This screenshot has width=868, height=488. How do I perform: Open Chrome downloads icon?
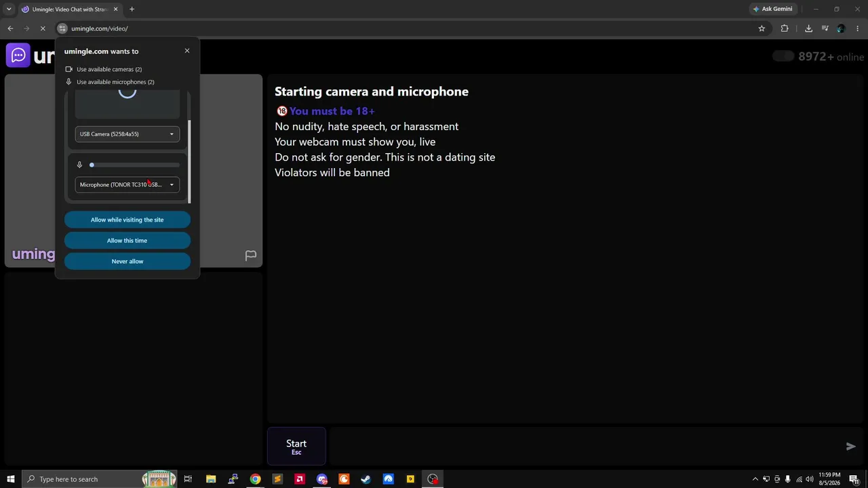tap(808, 28)
